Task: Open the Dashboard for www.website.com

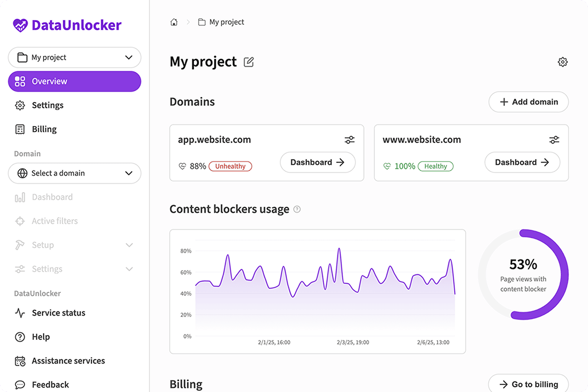Action: [x=522, y=162]
